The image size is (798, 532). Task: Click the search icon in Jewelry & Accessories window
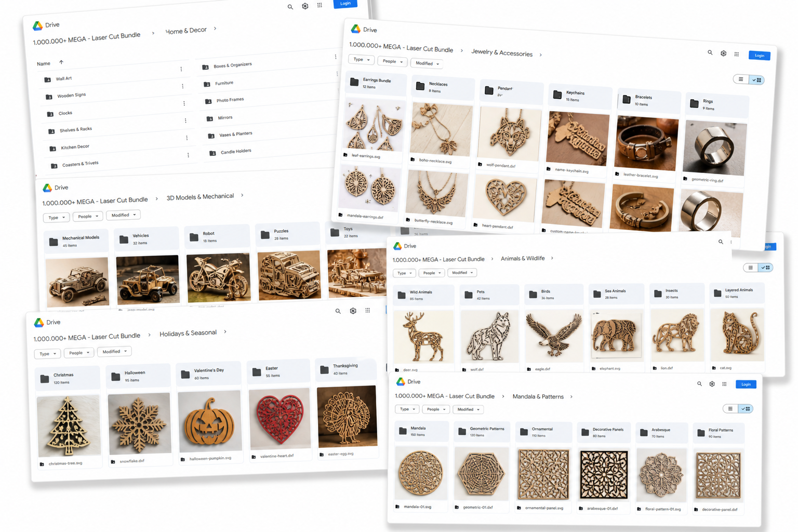[710, 52]
